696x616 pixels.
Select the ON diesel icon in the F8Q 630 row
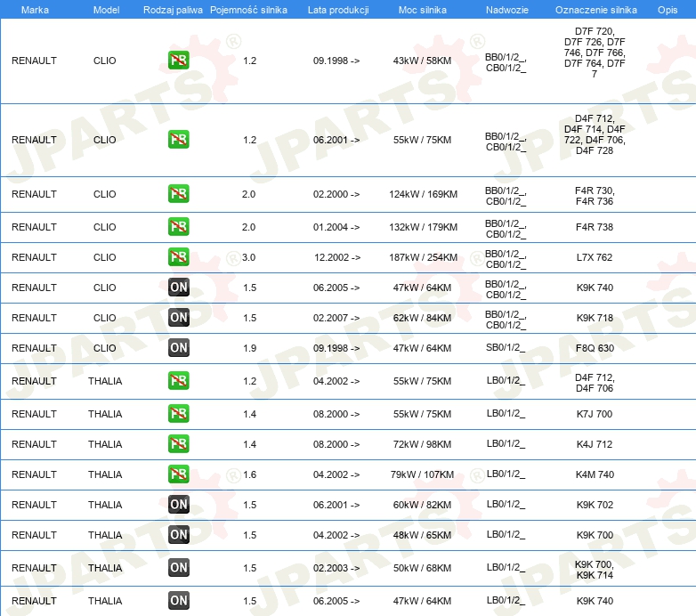tap(178, 347)
